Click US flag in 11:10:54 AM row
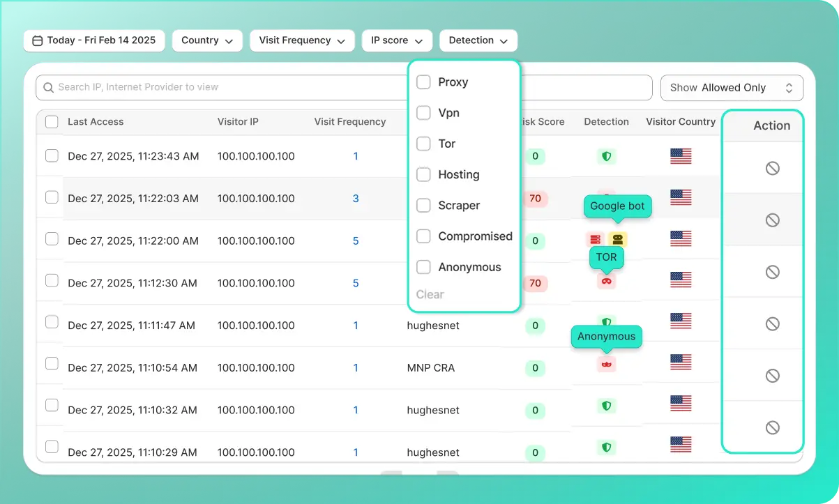The width and height of the screenshot is (839, 504). (x=680, y=362)
